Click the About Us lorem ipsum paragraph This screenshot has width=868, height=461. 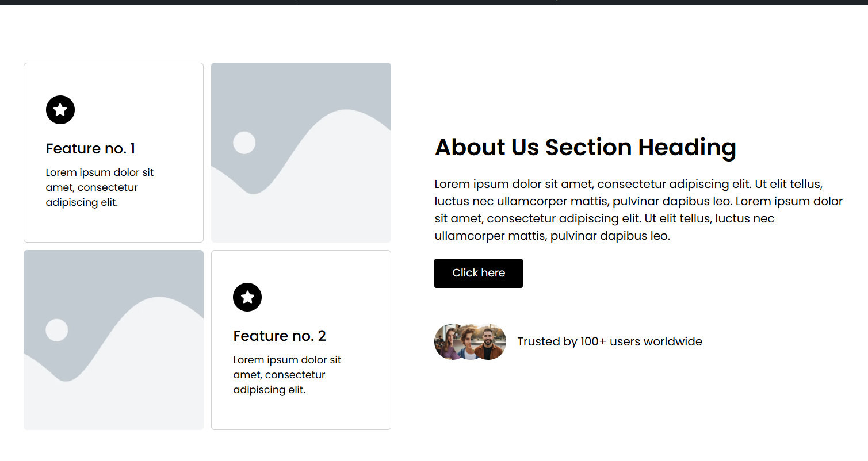[x=638, y=210]
